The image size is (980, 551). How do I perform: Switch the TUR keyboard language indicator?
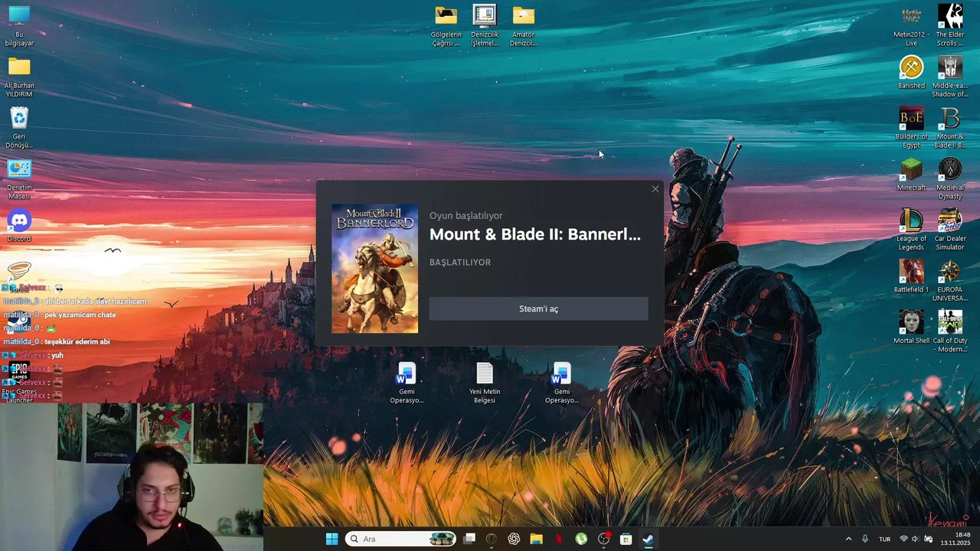click(884, 539)
